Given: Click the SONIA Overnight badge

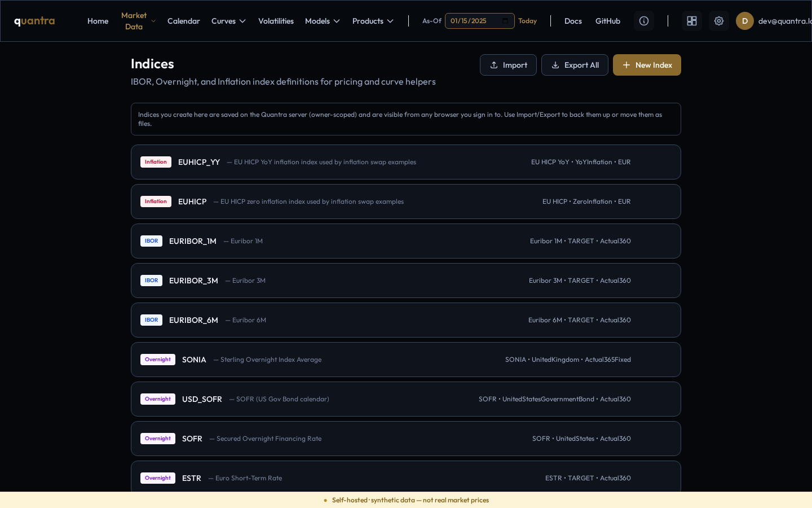Looking at the screenshot, I should (x=158, y=360).
